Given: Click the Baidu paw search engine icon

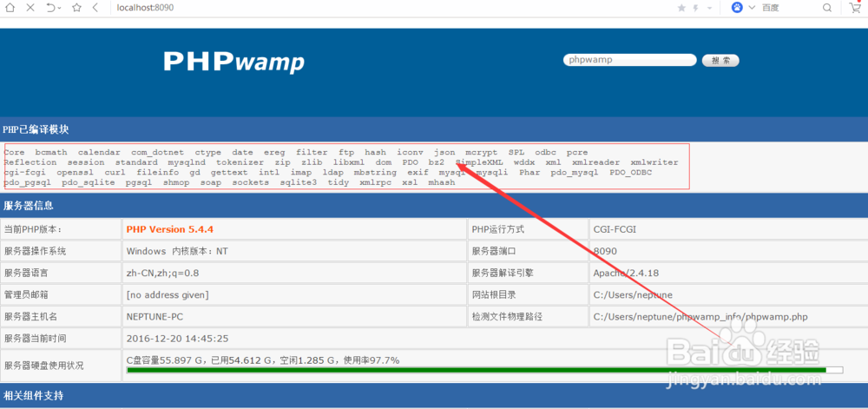Looking at the screenshot, I should (x=737, y=8).
